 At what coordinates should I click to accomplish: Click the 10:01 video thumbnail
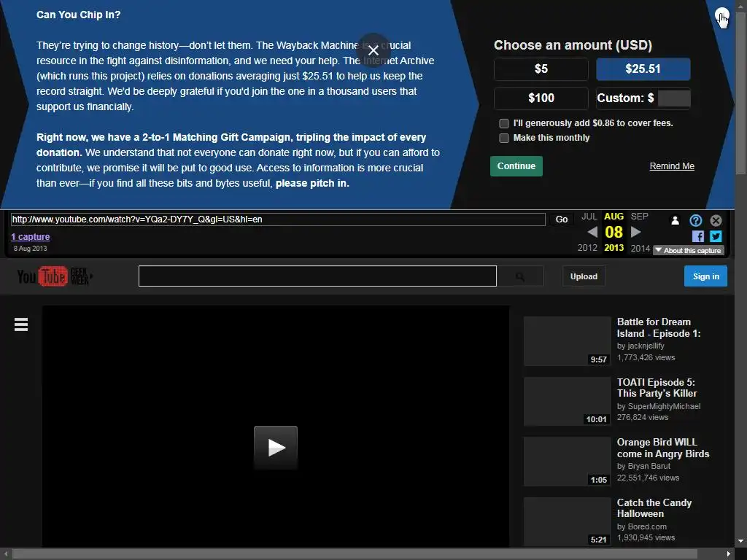[x=567, y=402]
